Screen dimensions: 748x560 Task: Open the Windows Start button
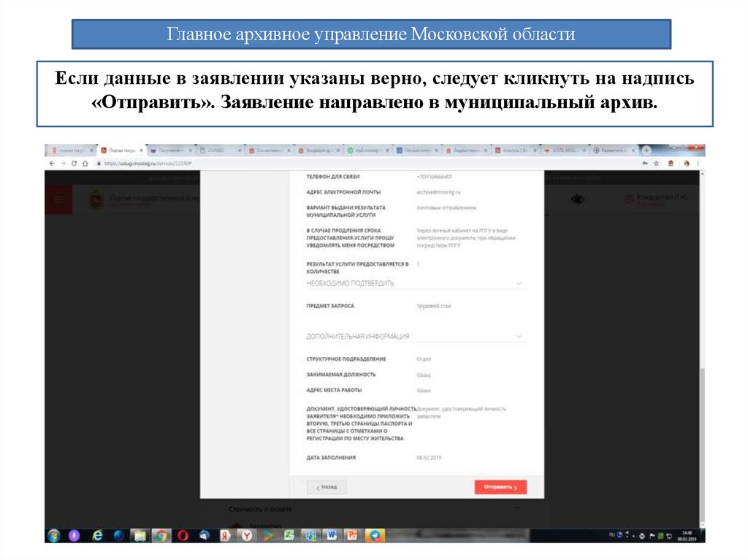(54, 536)
